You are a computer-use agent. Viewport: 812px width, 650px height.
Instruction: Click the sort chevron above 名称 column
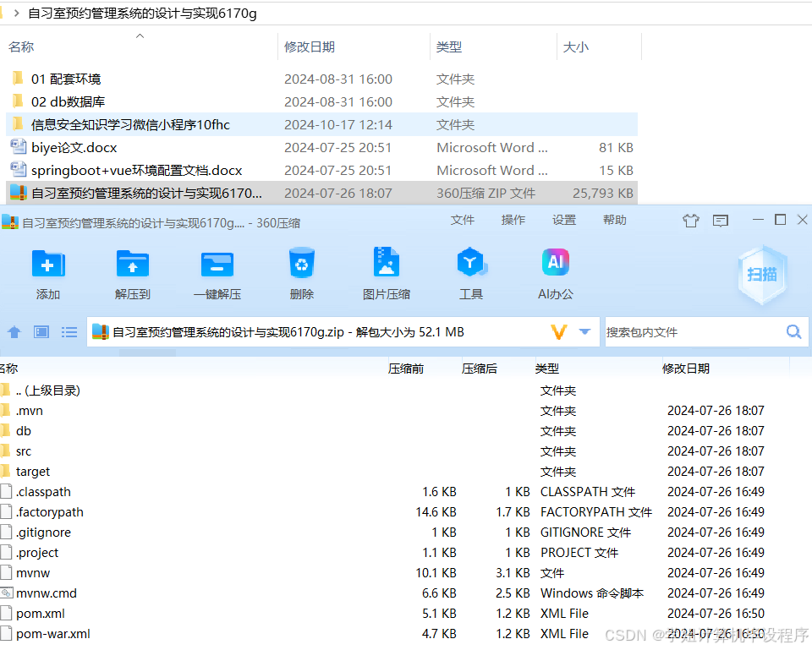point(140,36)
